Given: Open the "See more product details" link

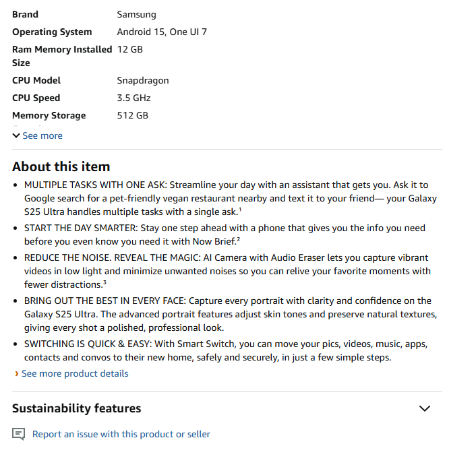Looking at the screenshot, I should pos(75,373).
